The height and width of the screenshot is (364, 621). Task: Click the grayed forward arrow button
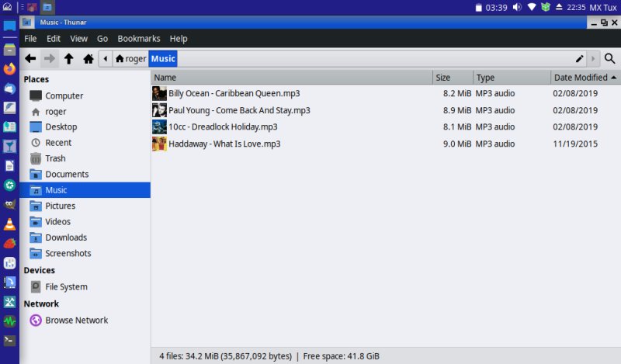pos(50,59)
